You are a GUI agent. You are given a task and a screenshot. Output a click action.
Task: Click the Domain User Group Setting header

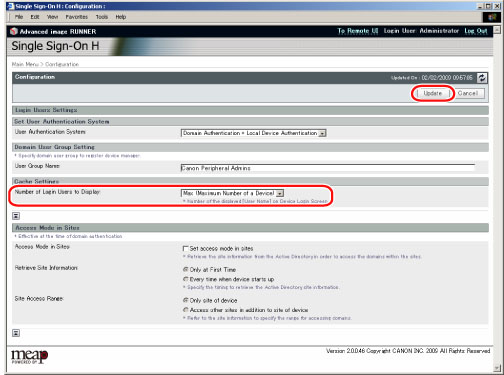pyautogui.click(x=250, y=147)
